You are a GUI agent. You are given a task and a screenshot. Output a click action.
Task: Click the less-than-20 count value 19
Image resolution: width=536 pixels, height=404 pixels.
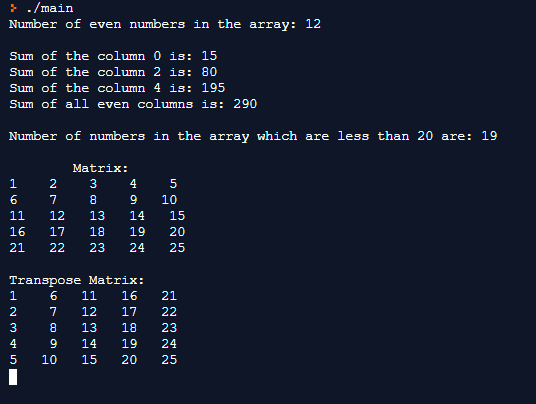pos(489,136)
